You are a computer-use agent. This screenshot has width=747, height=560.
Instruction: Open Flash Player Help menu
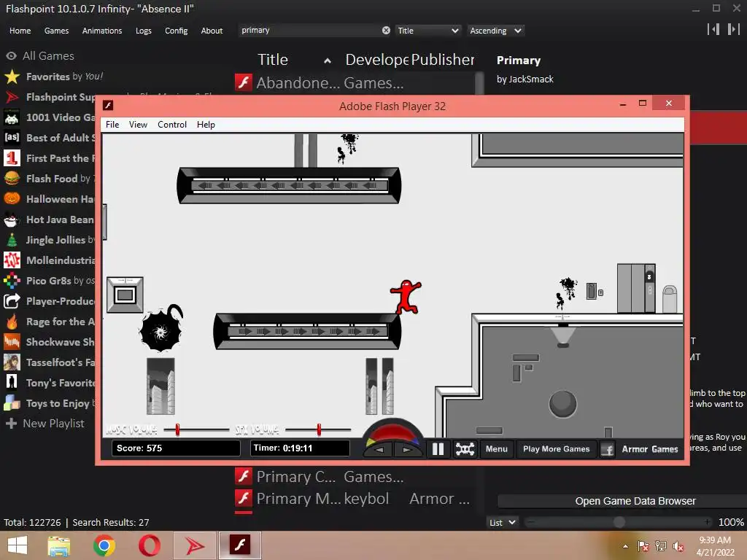coord(206,124)
